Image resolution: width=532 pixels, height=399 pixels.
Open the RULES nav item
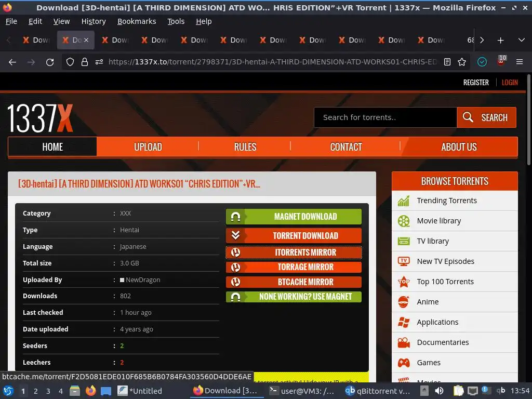(x=245, y=147)
